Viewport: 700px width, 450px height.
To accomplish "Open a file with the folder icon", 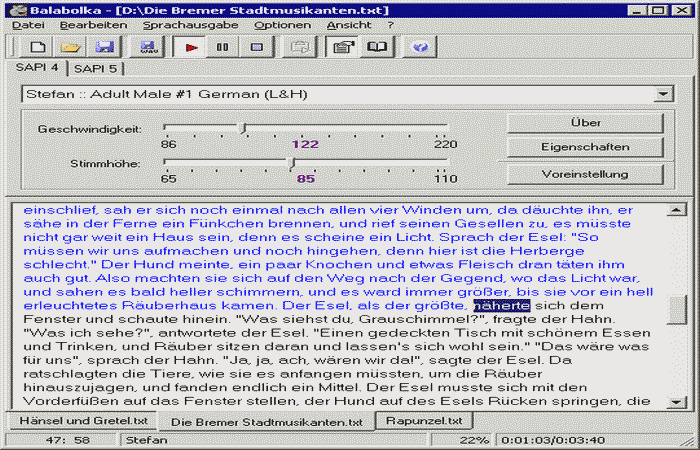I will [69, 47].
